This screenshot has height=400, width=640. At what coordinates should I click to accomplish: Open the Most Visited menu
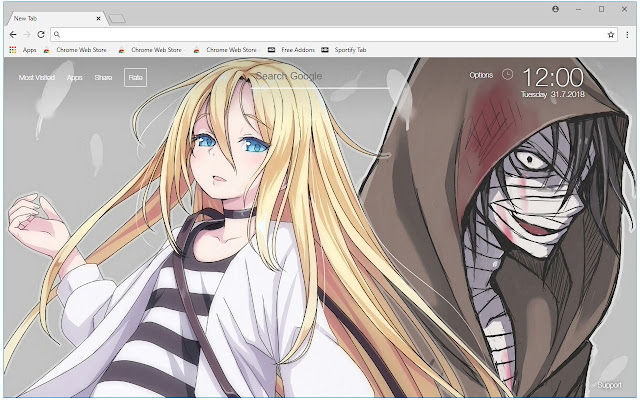[37, 77]
